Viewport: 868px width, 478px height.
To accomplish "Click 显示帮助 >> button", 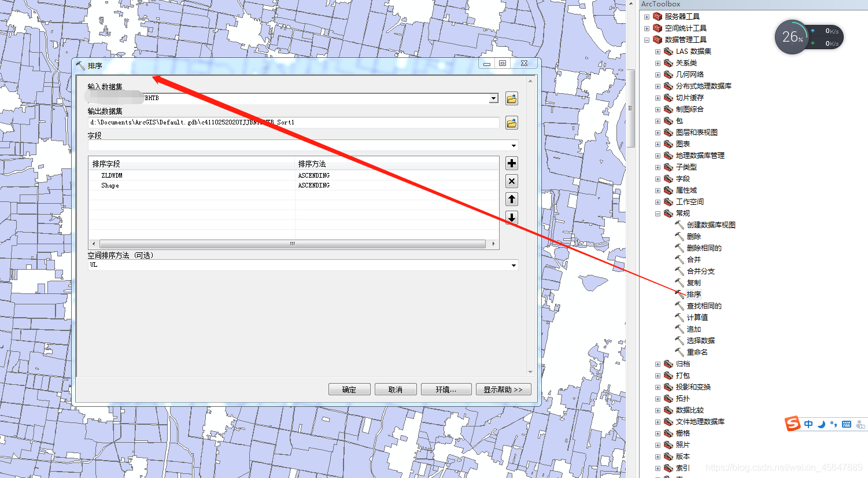I will 503,389.
